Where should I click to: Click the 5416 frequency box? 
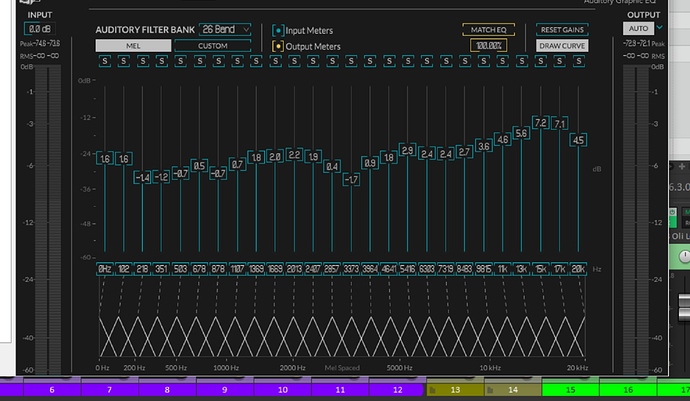pos(407,269)
